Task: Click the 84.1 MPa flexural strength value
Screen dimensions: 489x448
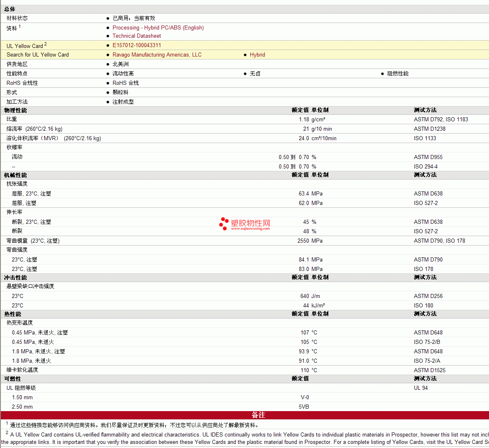Action: [311, 260]
